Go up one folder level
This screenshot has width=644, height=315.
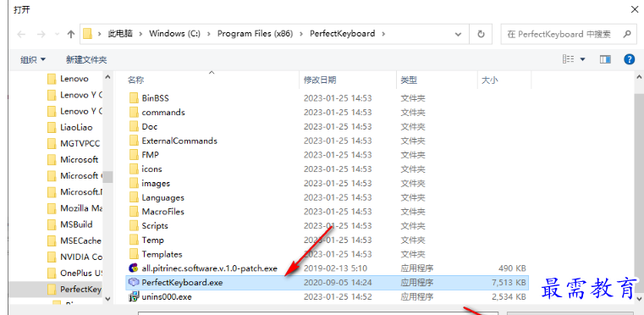tap(70, 35)
